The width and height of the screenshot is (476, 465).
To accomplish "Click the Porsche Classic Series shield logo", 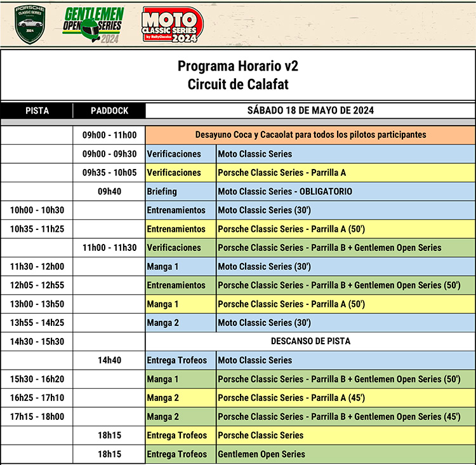I will click(x=30, y=25).
